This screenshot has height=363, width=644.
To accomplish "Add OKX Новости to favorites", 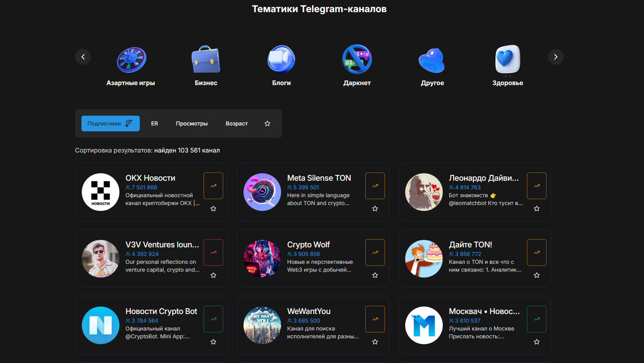I will click(x=213, y=209).
